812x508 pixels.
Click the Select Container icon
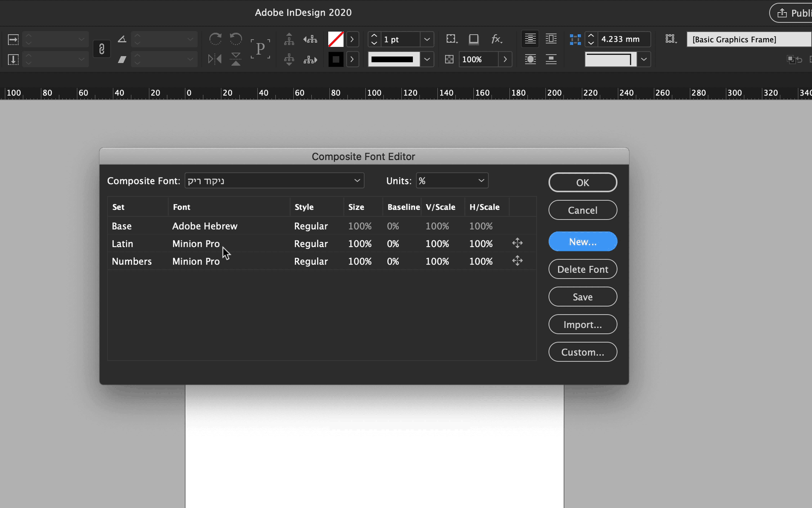(289, 39)
